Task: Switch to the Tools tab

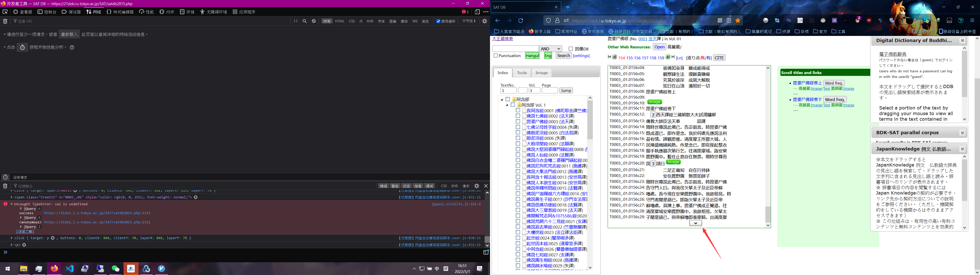Action: tap(522, 73)
